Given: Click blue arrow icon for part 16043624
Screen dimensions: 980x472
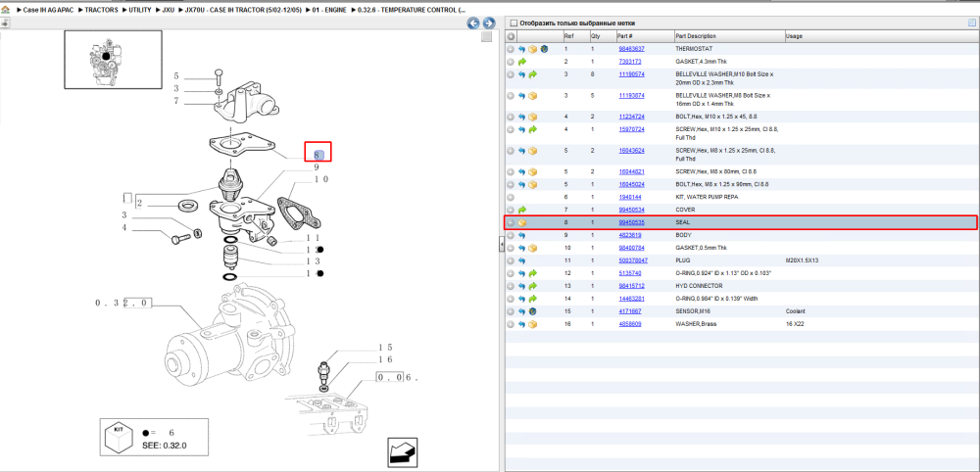Looking at the screenshot, I should point(521,151).
